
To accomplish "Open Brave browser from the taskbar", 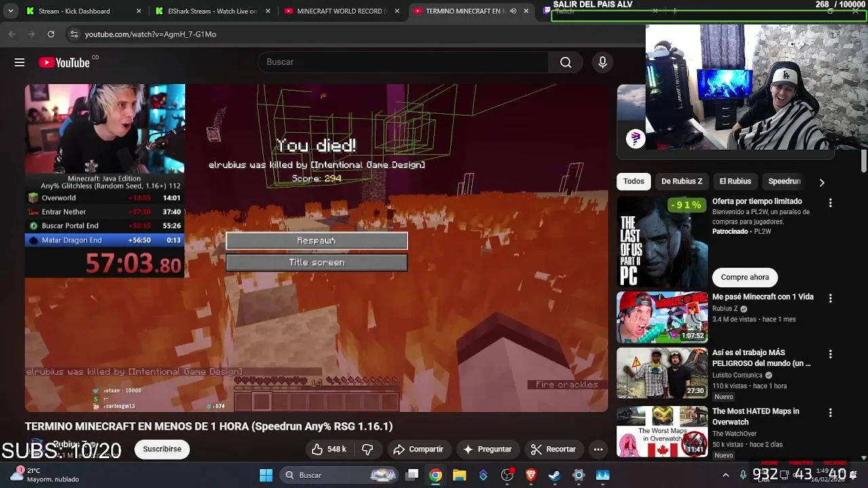I will pyautogui.click(x=531, y=475).
